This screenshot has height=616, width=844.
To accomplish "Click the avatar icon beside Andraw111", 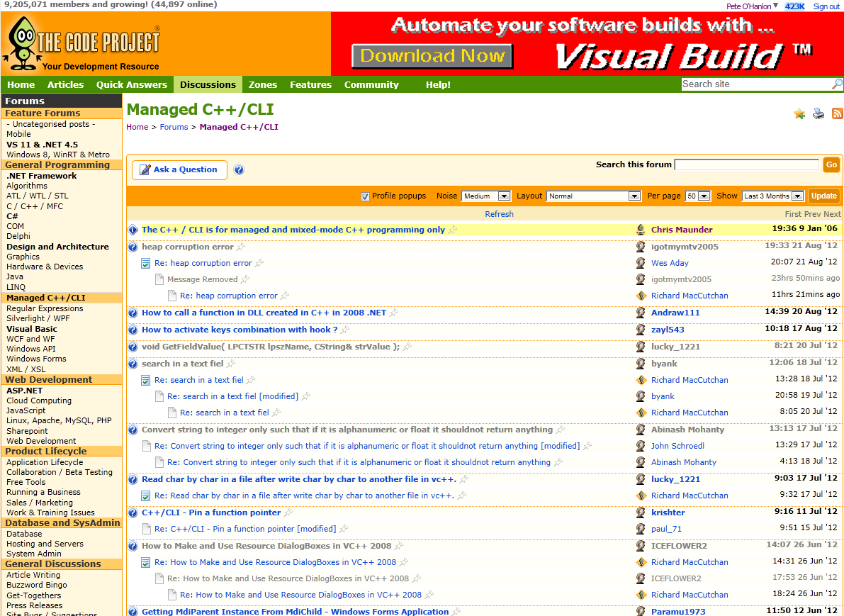I will pyautogui.click(x=641, y=313).
